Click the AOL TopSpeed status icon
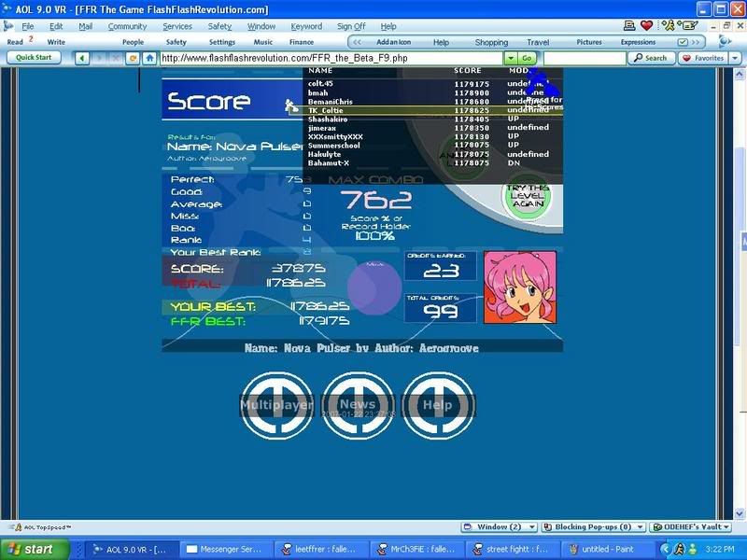 pos(19,527)
